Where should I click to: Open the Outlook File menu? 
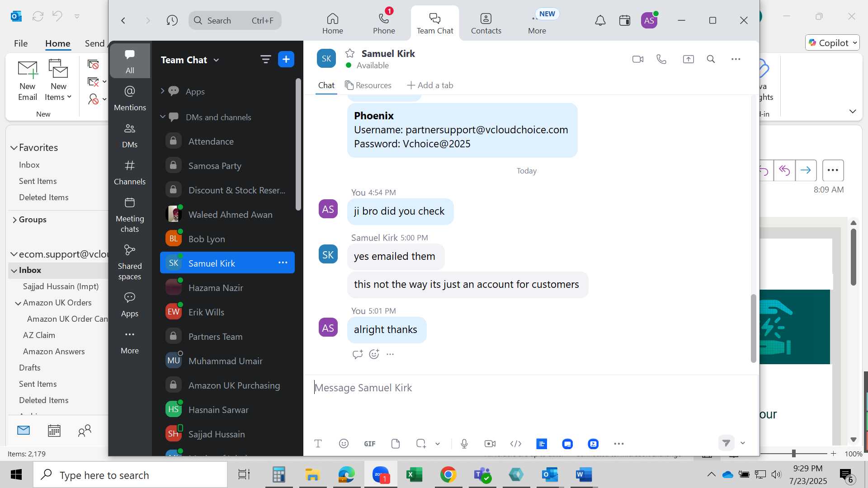point(21,43)
